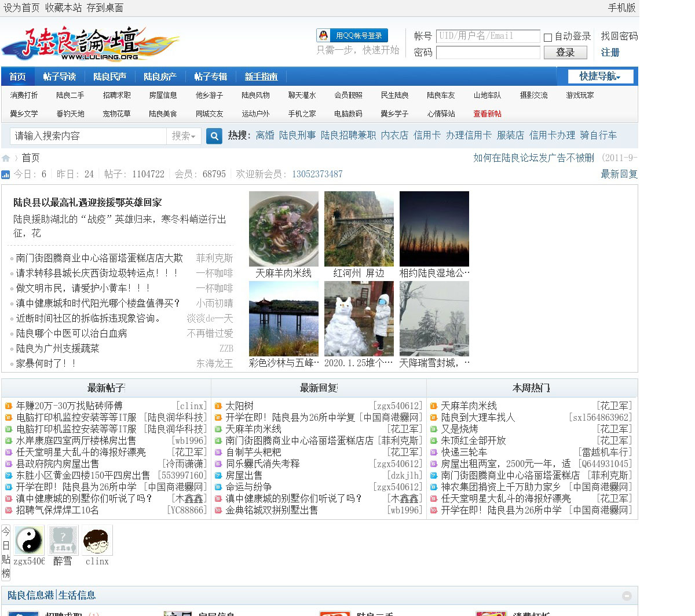The height and width of the screenshot is (616, 695).
Task: Click the 查看新帖 red link
Action: (487, 114)
